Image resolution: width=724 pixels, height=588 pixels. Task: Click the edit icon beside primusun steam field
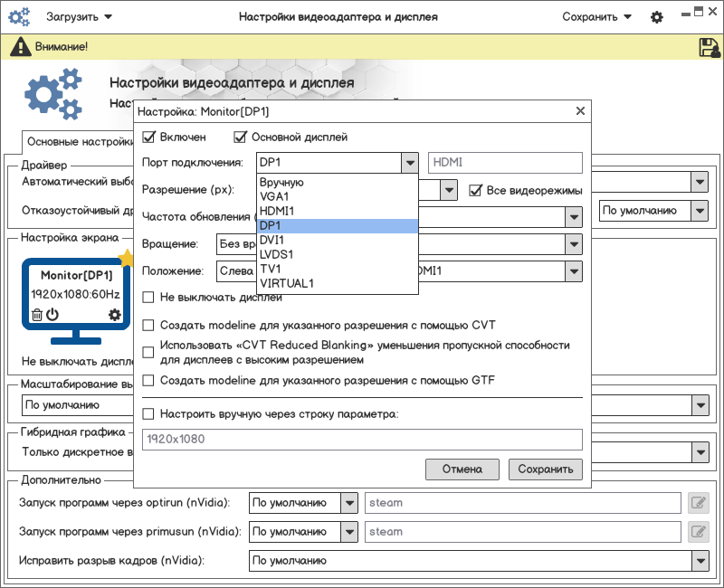[x=697, y=532]
